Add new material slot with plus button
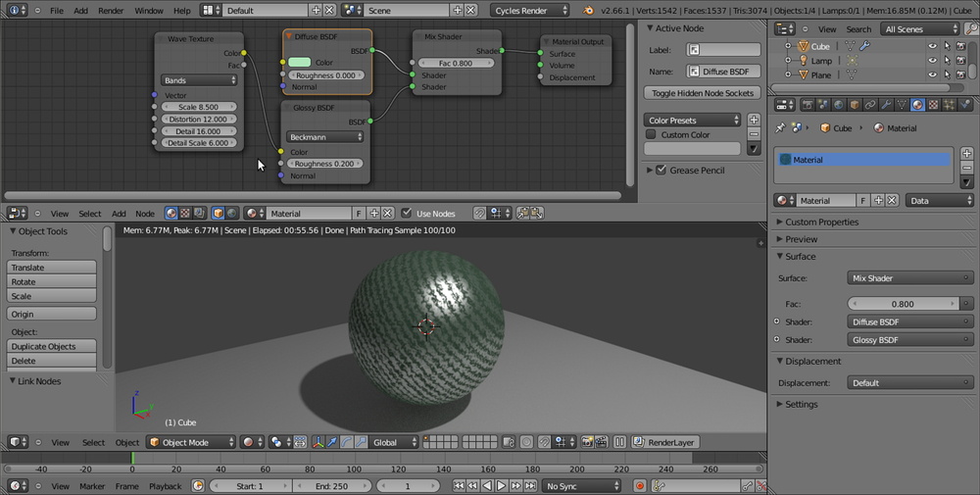The image size is (980, 495). 966,153
